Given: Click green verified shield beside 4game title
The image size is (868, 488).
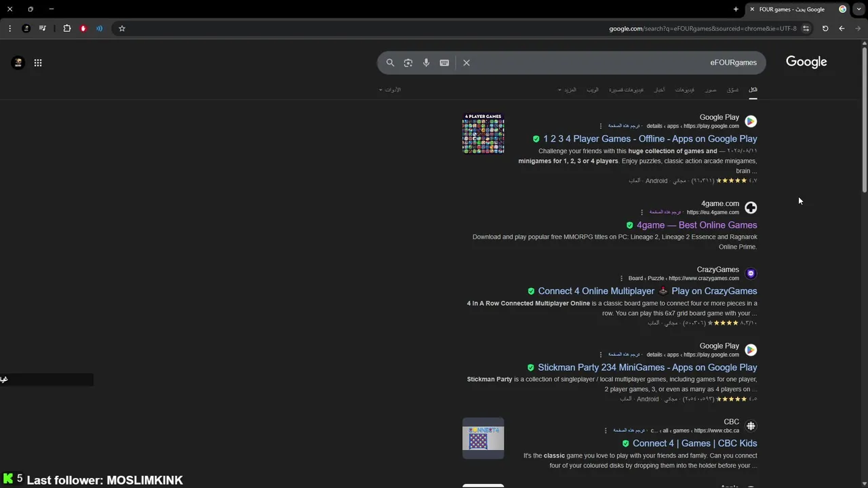Looking at the screenshot, I should (x=630, y=225).
